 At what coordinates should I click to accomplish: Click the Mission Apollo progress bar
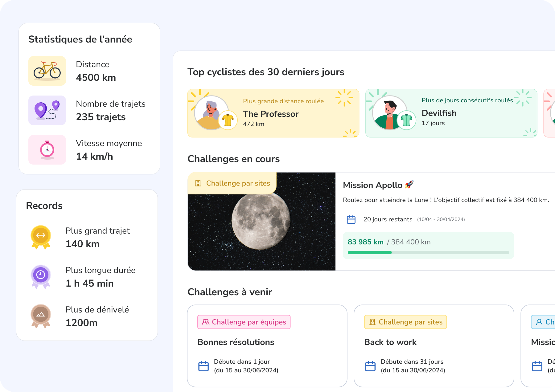tap(428, 252)
